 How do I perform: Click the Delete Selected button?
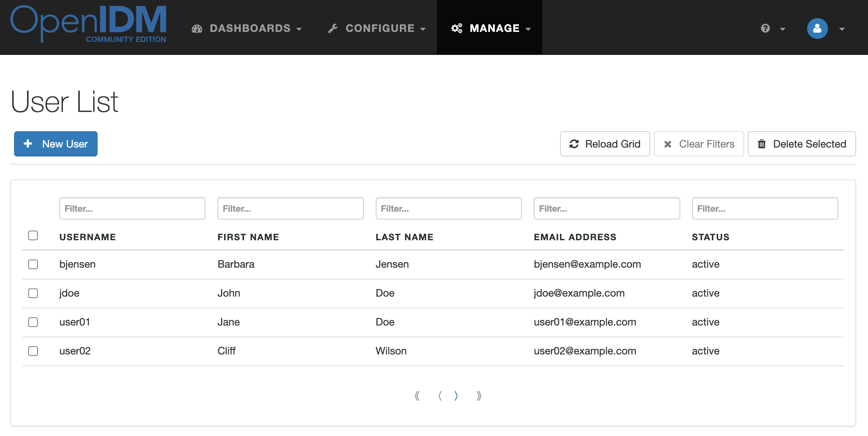[802, 144]
